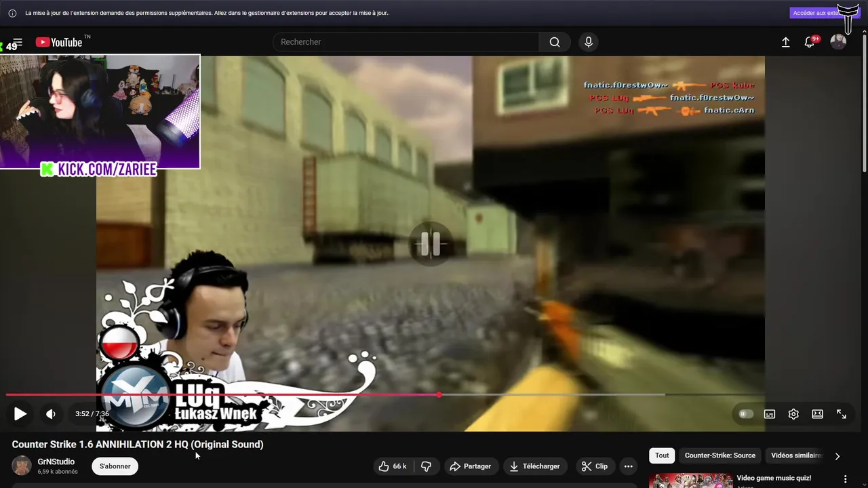This screenshot has height=488, width=868.
Task: Start voice search with microphone icon
Action: [589, 42]
